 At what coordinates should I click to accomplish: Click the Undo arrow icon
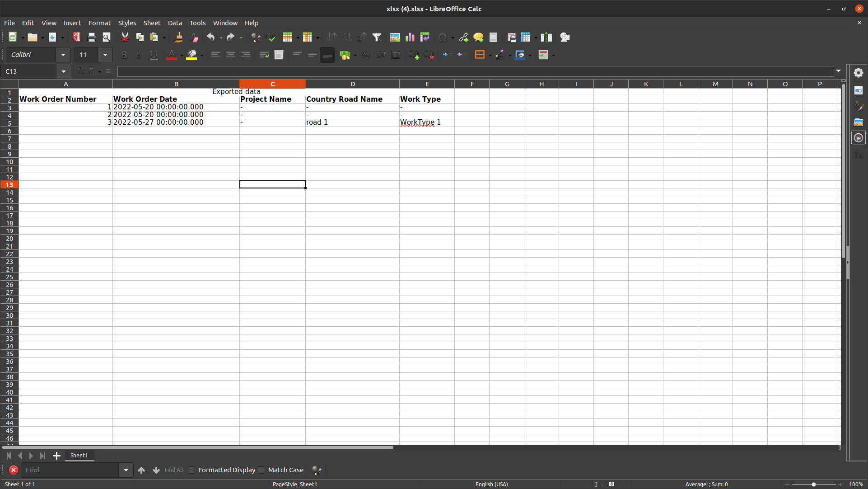(x=210, y=38)
